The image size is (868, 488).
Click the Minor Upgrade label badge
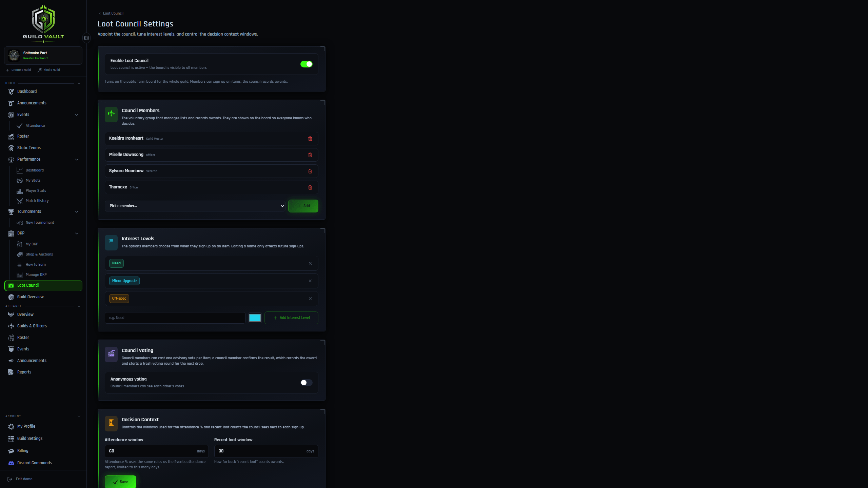click(x=124, y=281)
